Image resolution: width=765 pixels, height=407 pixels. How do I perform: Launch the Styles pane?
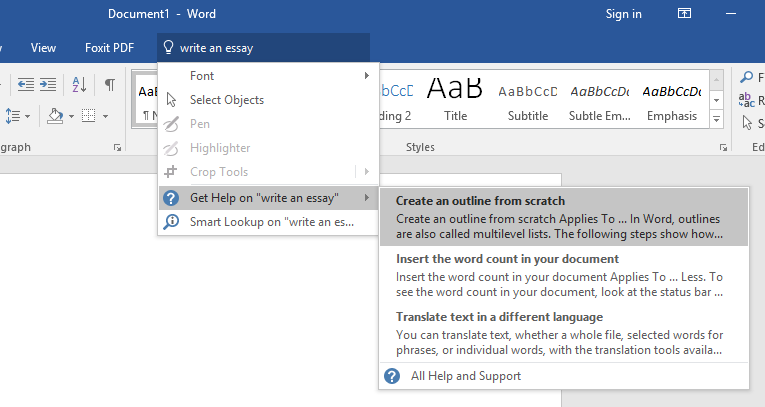coord(723,147)
